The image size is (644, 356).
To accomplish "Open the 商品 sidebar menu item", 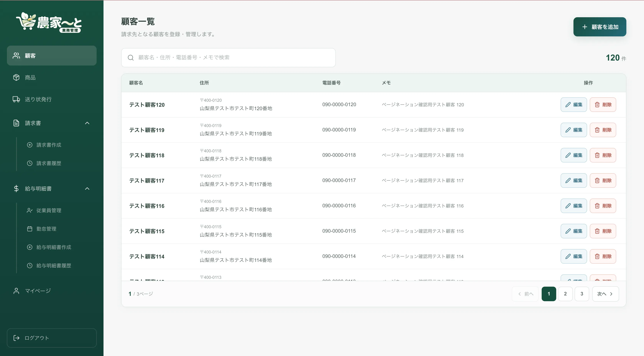I will point(52,77).
